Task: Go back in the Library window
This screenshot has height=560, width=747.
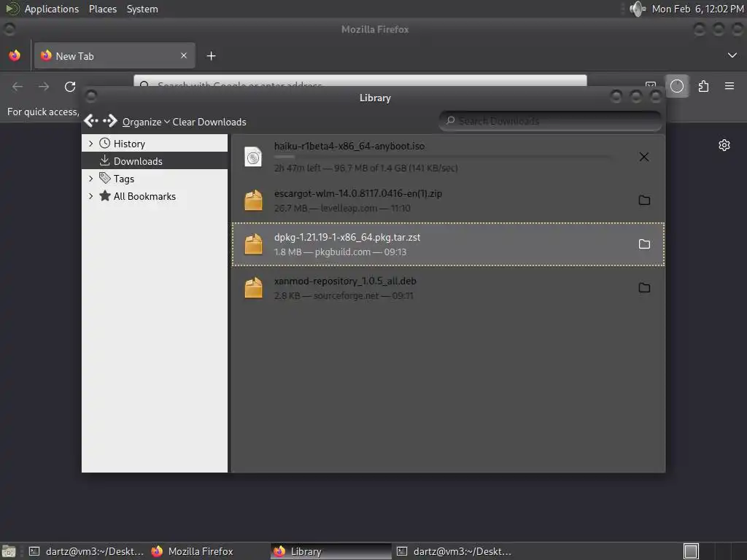Action: coord(91,121)
